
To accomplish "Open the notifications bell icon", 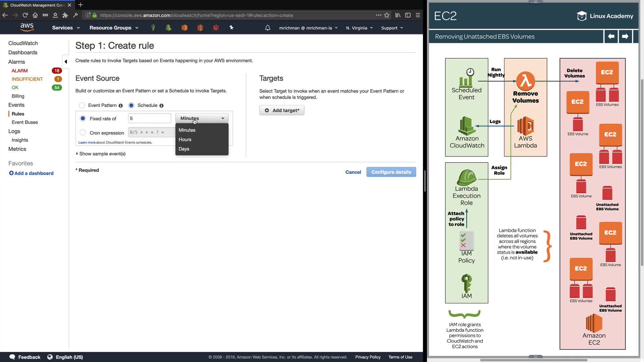I will pyautogui.click(x=267, y=28).
